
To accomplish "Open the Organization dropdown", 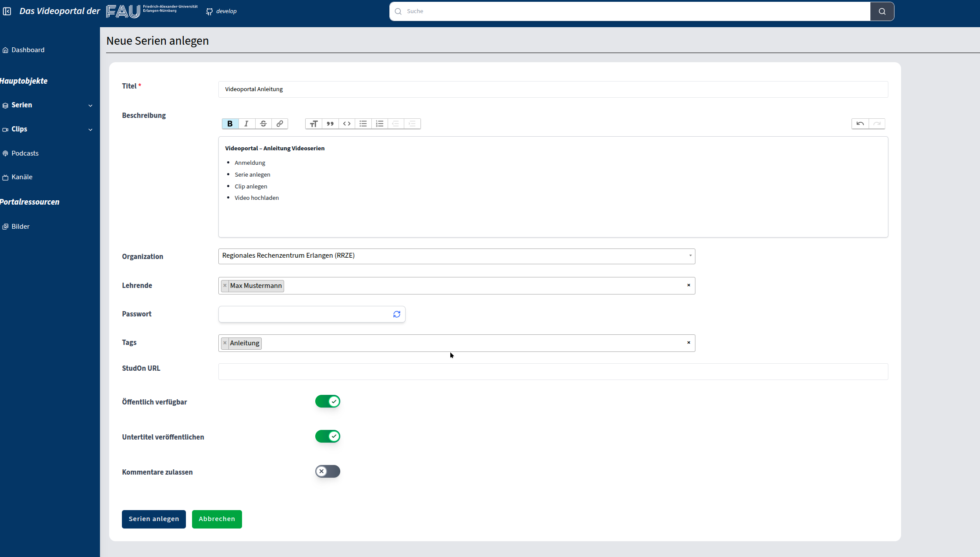I will (456, 256).
